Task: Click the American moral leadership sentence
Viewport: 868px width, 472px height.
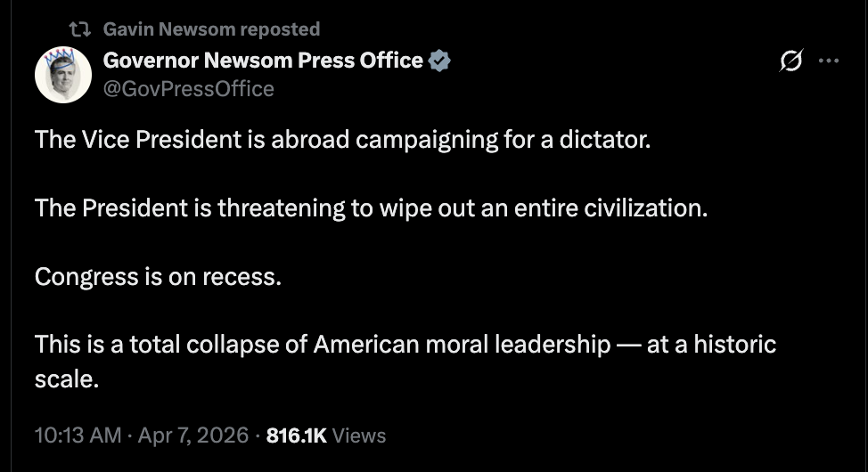Action: click(x=405, y=362)
